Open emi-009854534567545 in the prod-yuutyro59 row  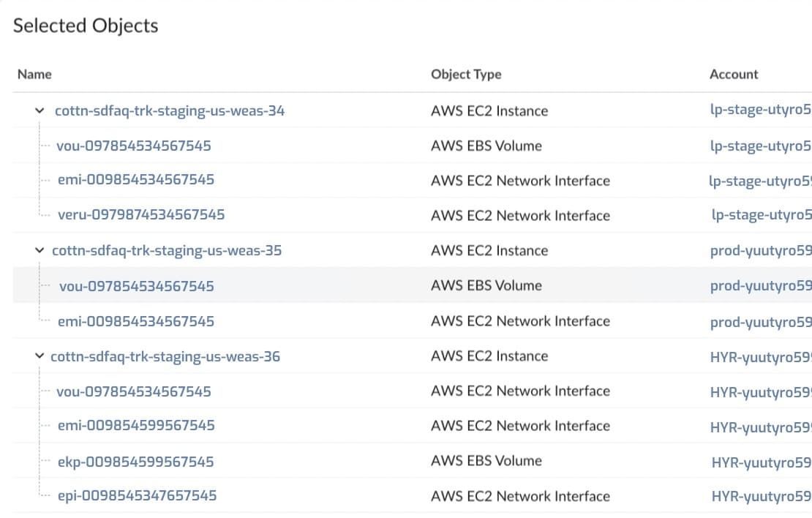pyautogui.click(x=135, y=321)
